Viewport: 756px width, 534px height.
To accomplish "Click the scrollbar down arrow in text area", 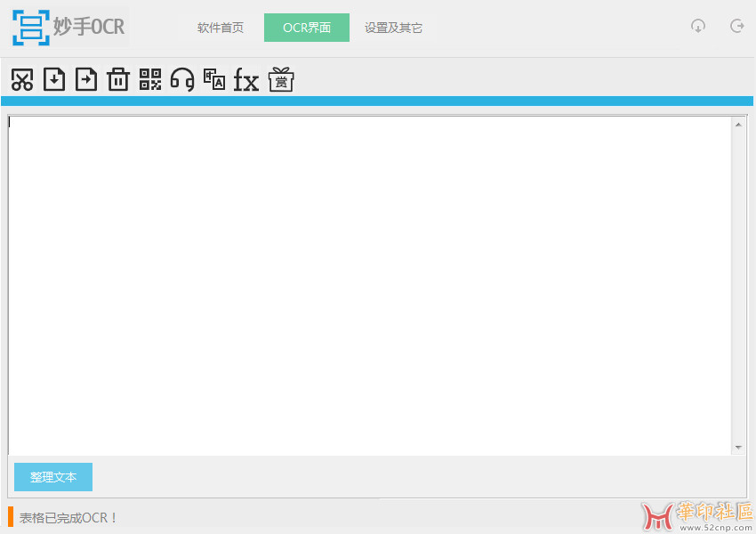I will [x=738, y=447].
